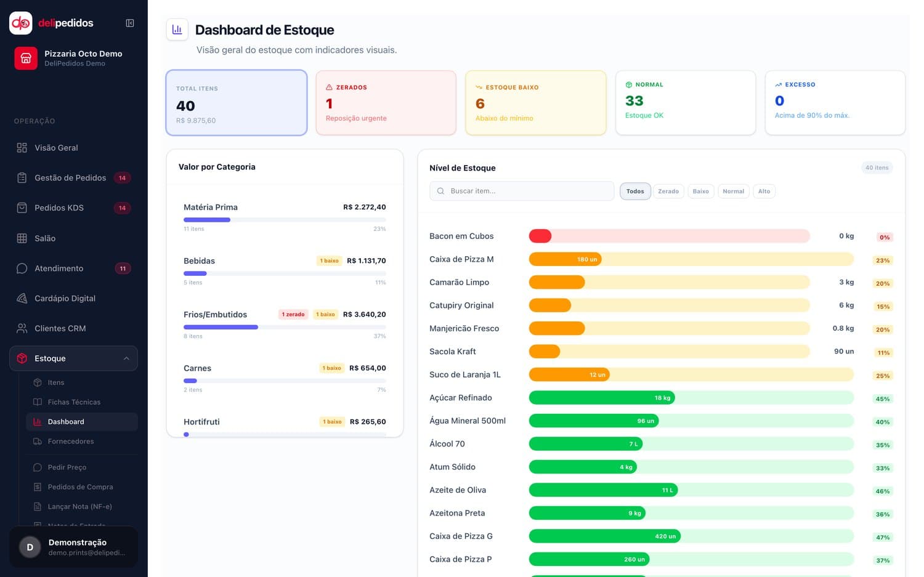Click the delipedidos logo icon

pyautogui.click(x=21, y=23)
